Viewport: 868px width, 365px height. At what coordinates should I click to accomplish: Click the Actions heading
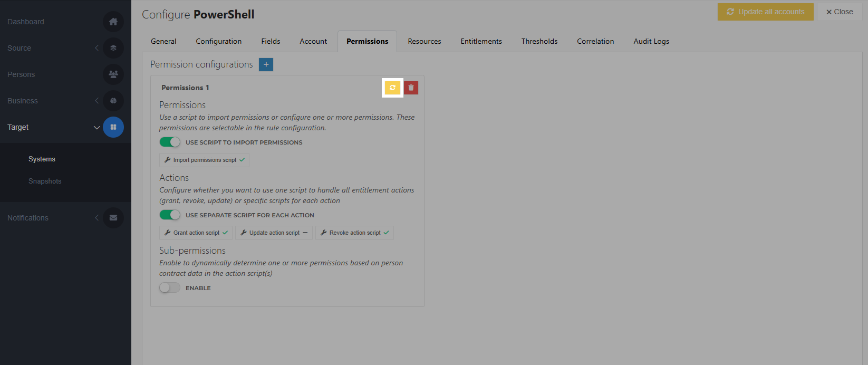pos(174,178)
